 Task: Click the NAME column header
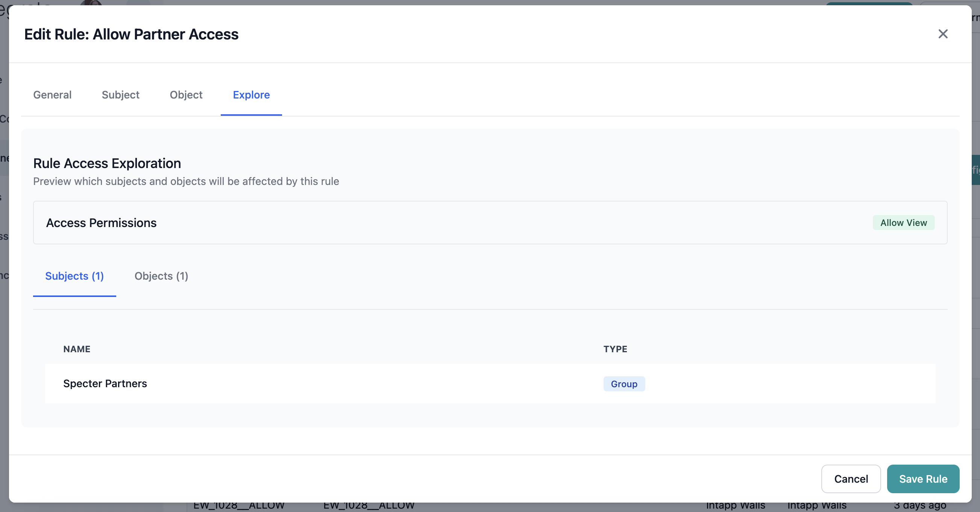pyautogui.click(x=76, y=349)
